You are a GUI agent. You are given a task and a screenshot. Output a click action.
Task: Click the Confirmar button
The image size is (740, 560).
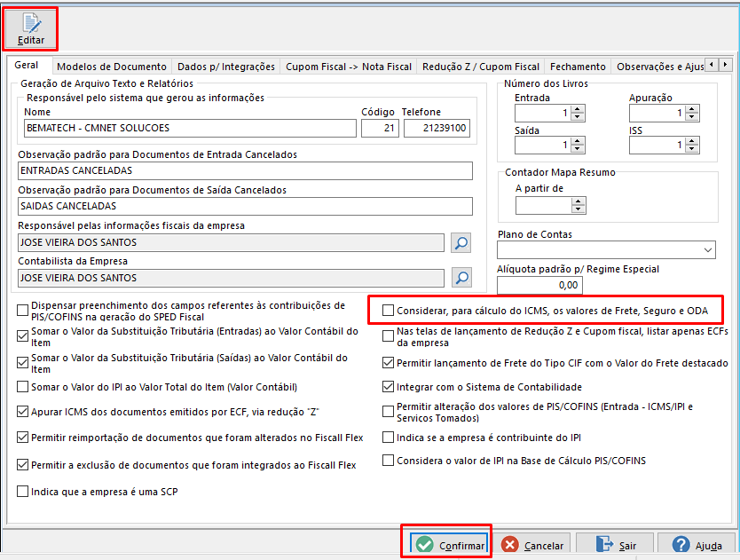[449, 544]
